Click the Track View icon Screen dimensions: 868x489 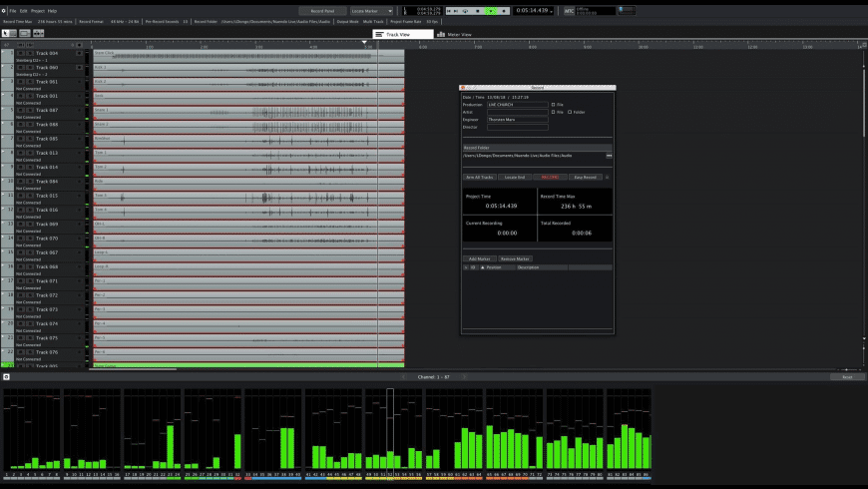coord(379,34)
